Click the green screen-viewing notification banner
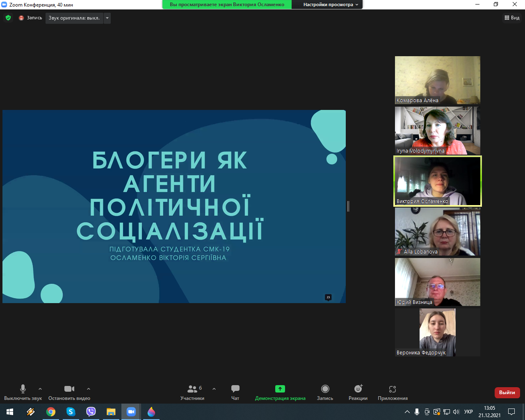Viewport: 525px width, 420px height. [227, 5]
